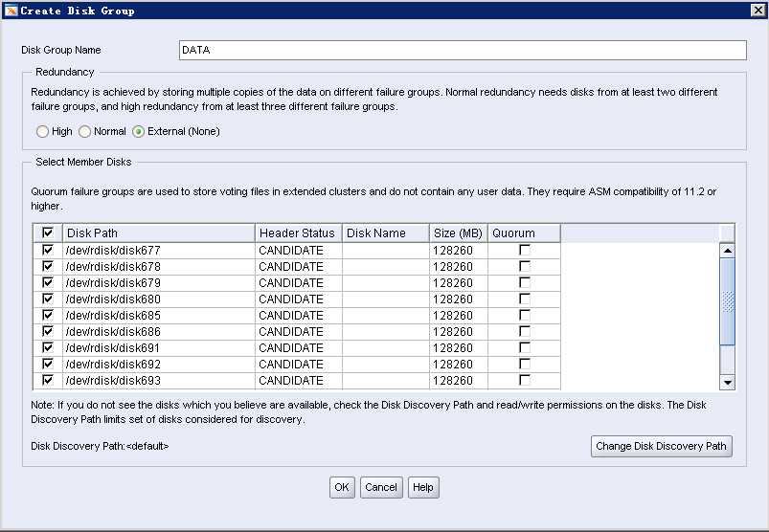The height and width of the screenshot is (532, 769).
Task: Click the empty Disk Name cell for disk685
Action: [x=386, y=316]
